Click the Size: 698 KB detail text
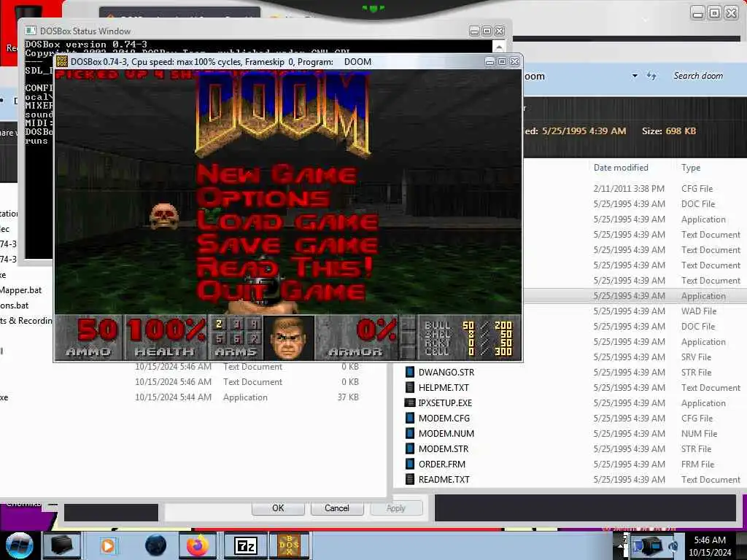The width and height of the screenshot is (747, 560). click(668, 131)
